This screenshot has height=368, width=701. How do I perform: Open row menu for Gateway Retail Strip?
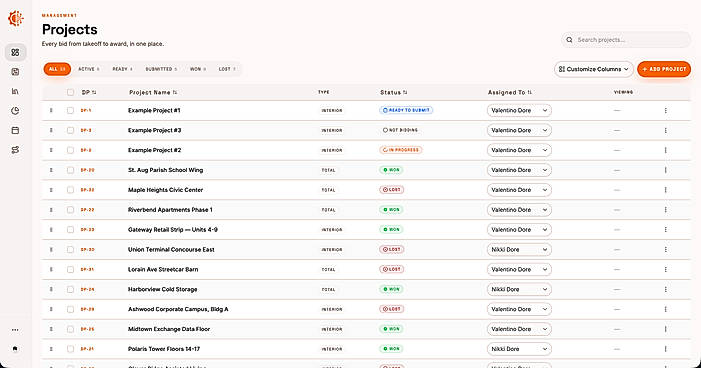coord(666,229)
